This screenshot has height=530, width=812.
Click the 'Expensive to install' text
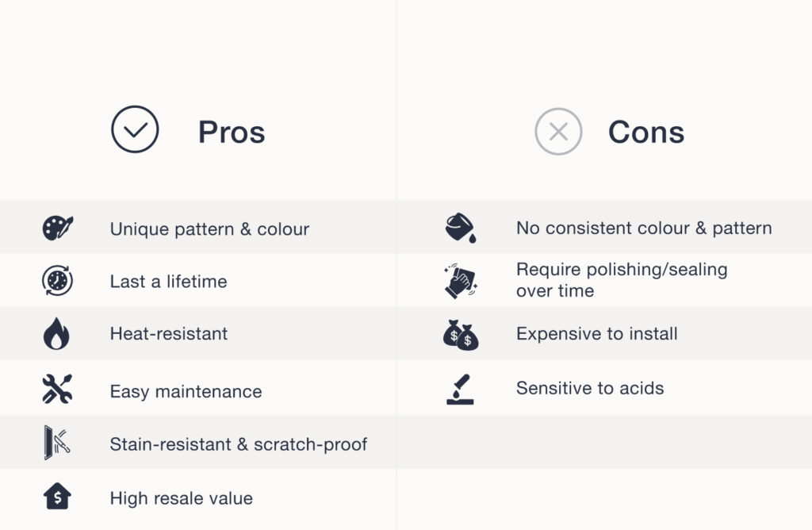[596, 333]
